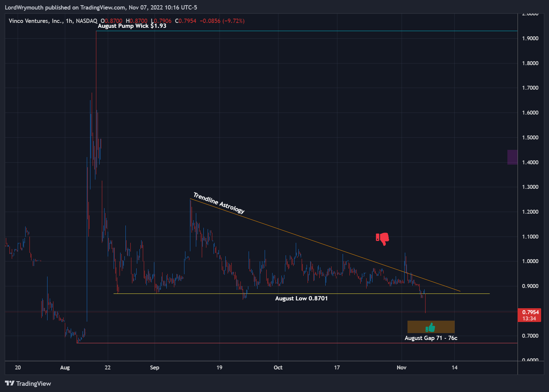This screenshot has width=549, height=392.
Task: Select the 'August Gap 71 - 76c' label
Action: 431,338
